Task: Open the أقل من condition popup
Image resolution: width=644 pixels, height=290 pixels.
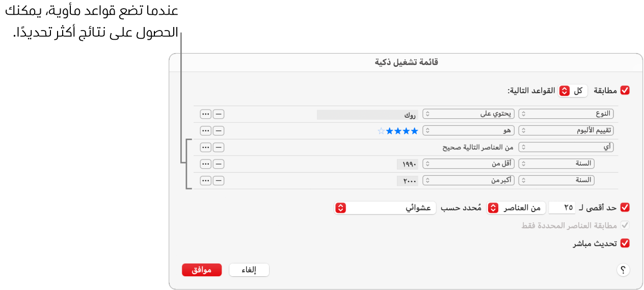Action: (x=469, y=164)
